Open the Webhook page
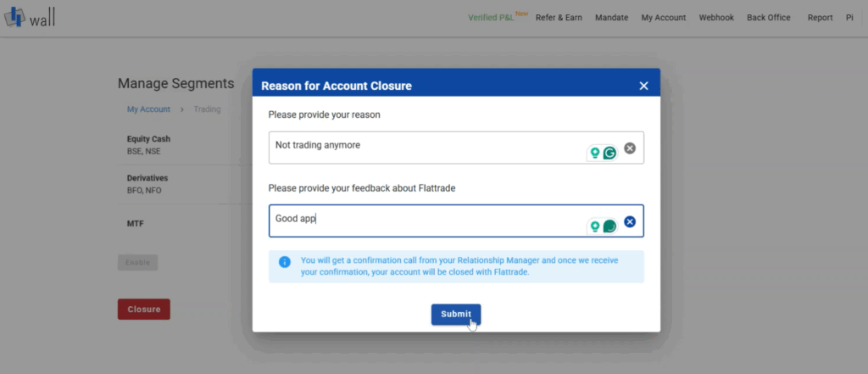The image size is (868, 374). click(716, 18)
